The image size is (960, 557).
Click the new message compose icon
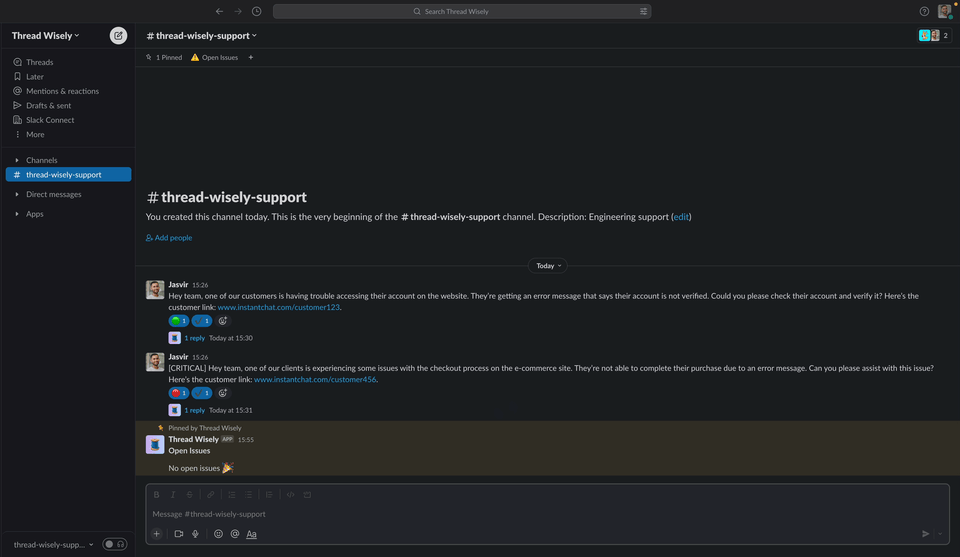coord(118,36)
